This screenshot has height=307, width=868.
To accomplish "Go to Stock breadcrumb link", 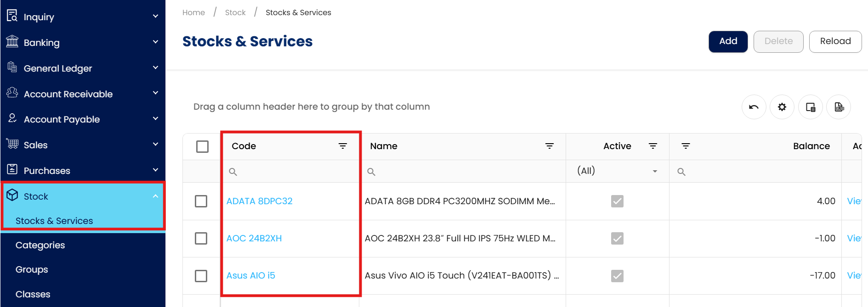I will tap(235, 12).
